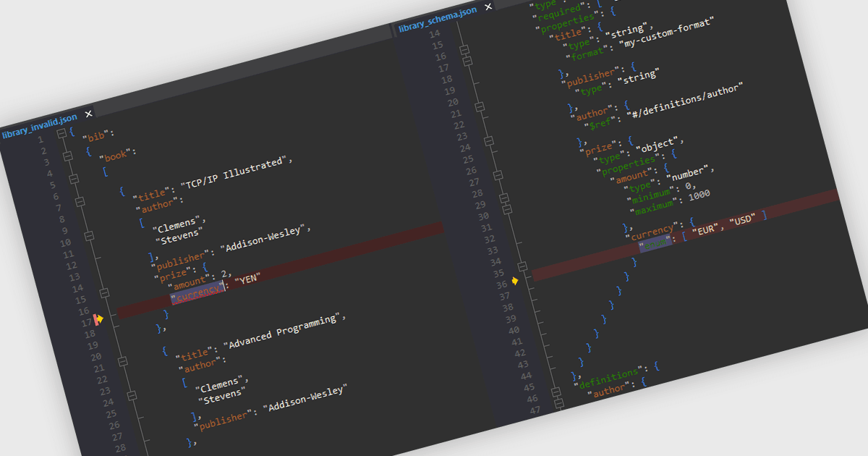Click the "book" key
Screen dimensions: 868x456
pos(115,155)
